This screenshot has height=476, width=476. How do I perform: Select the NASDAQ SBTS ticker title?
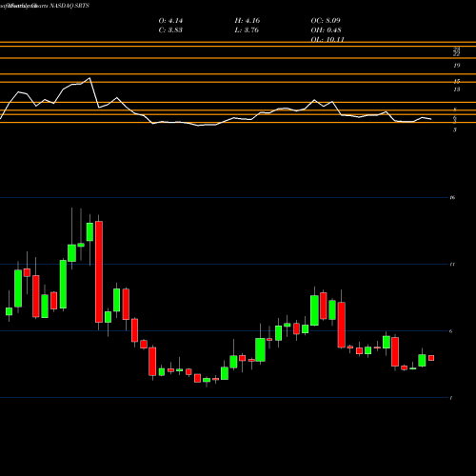(69, 6)
